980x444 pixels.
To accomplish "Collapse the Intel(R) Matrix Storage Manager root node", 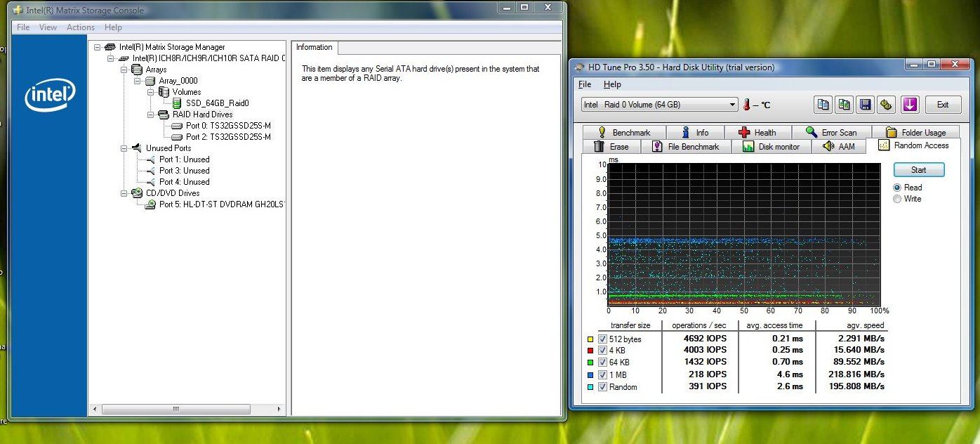I will tap(98, 47).
